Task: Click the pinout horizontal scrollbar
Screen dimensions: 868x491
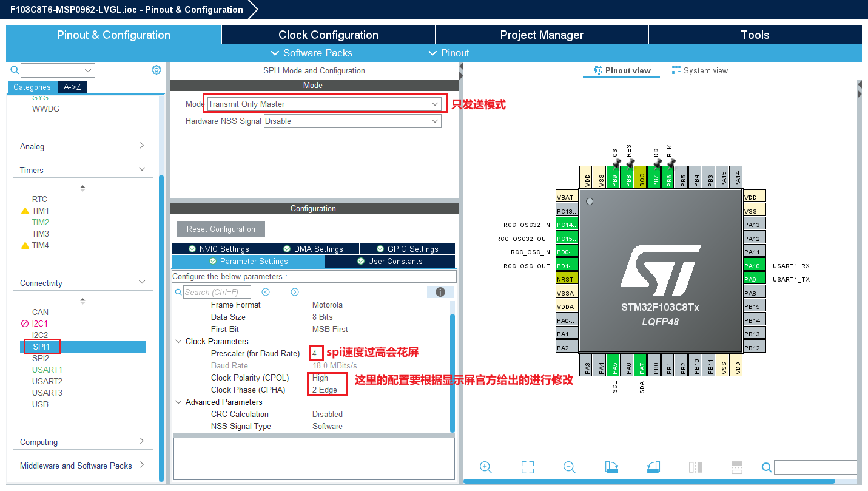Action: (x=649, y=481)
